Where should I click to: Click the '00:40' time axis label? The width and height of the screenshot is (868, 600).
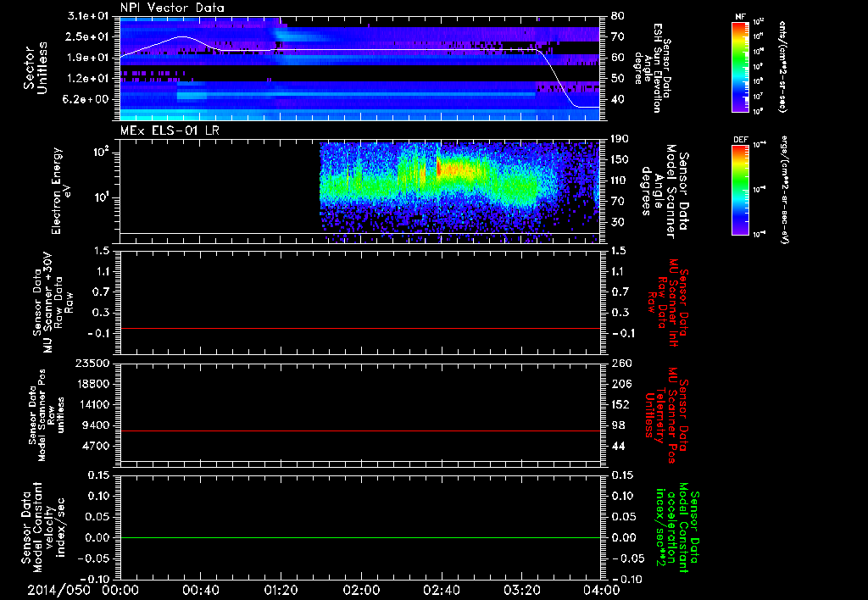[x=200, y=591]
